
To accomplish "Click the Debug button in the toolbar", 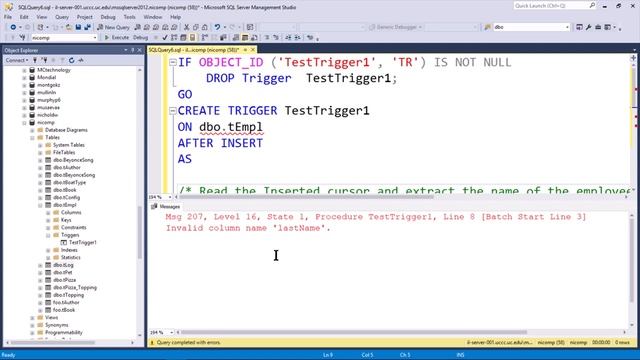I will pyautogui.click(x=140, y=38).
